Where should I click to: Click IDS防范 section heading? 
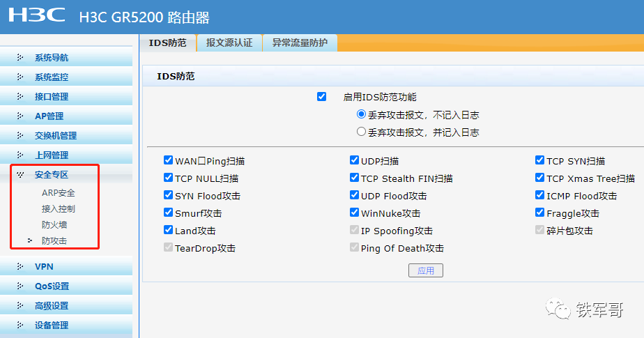pyautogui.click(x=176, y=77)
